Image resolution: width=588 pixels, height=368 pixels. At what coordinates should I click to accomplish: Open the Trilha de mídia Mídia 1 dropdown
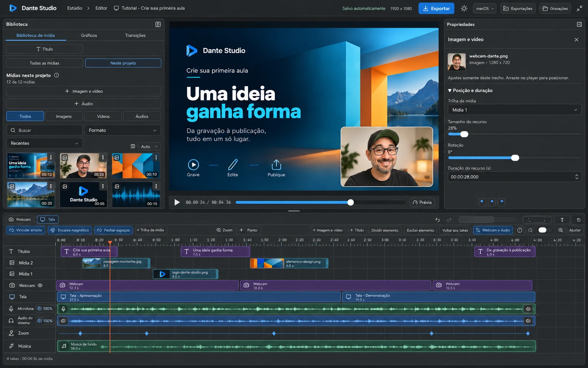[515, 110]
